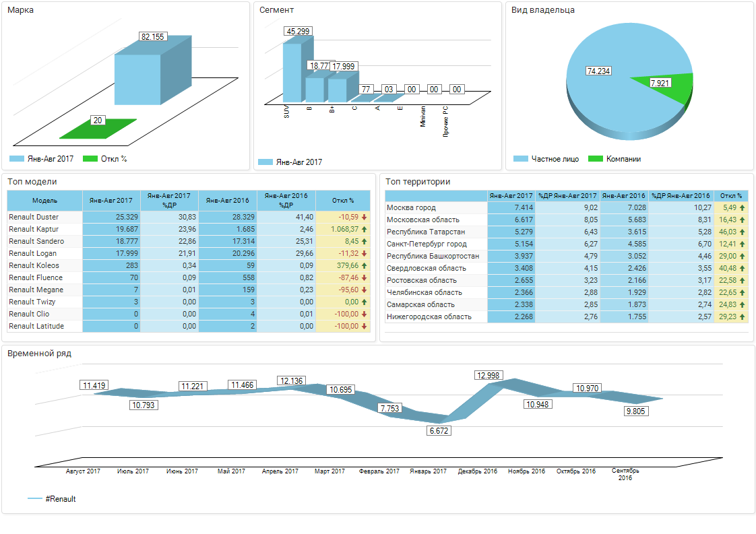Select the Частное лицо legend swatch
The width and height of the screenshot is (756, 534).
click(x=521, y=158)
